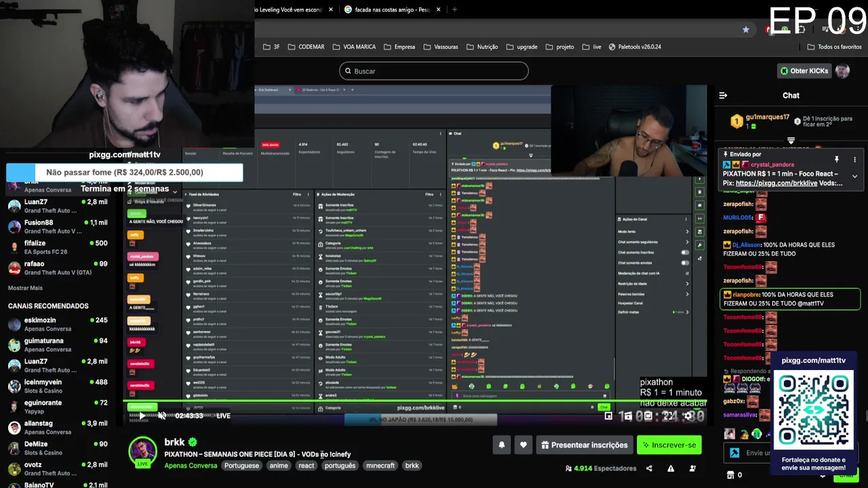Open the Empresa bookmark folder
This screenshot has width=868, height=488.
point(399,47)
